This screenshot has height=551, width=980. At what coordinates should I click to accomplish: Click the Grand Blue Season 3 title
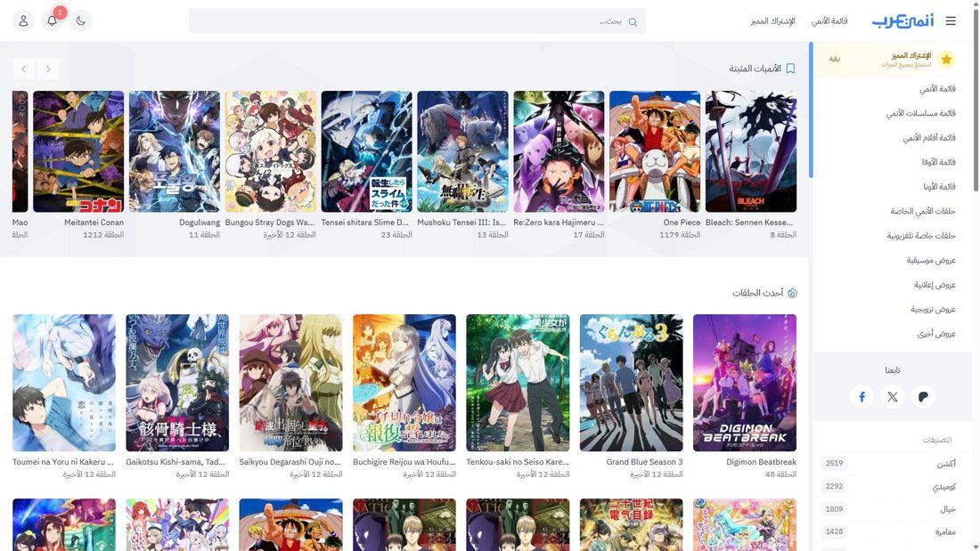pyautogui.click(x=644, y=462)
